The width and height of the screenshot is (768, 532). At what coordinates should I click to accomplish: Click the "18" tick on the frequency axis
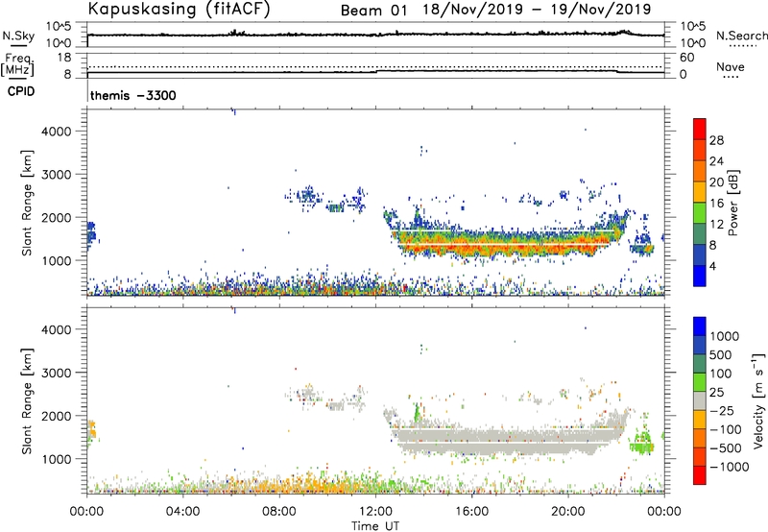pyautogui.click(x=64, y=58)
